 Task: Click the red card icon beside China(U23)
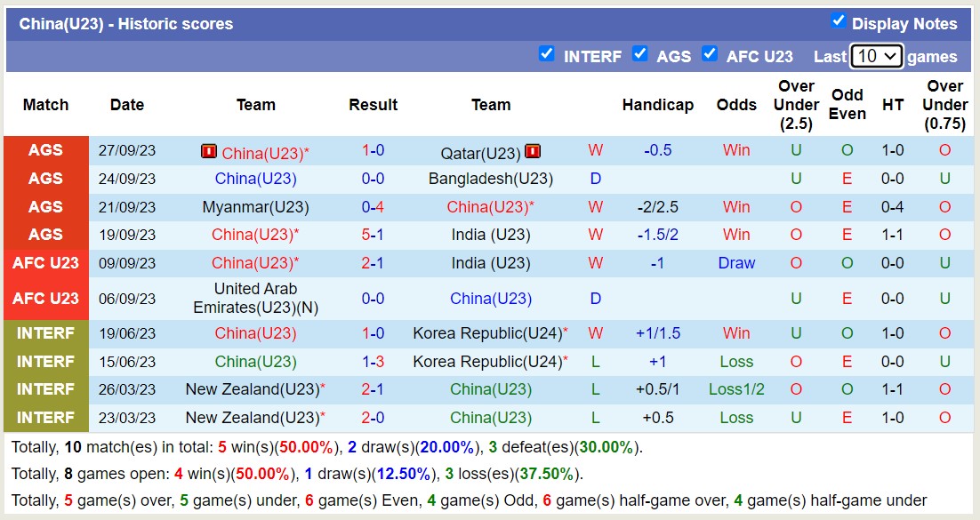pos(209,152)
